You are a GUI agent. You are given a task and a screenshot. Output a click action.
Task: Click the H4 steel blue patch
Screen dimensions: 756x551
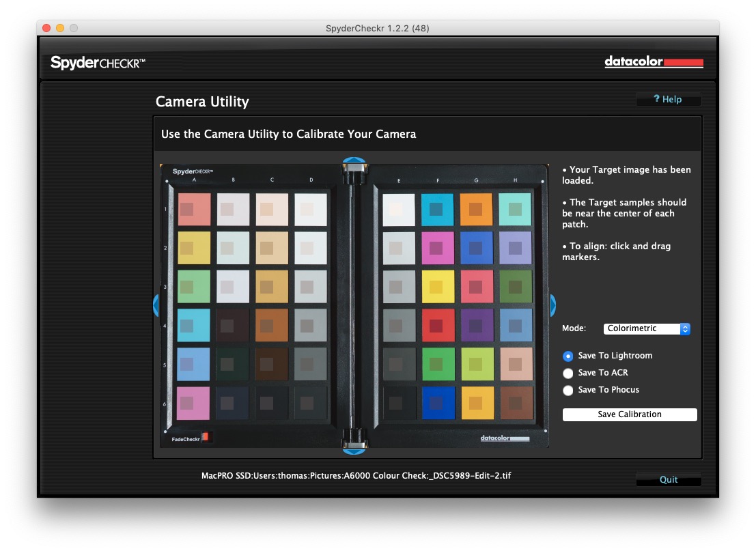(516, 326)
